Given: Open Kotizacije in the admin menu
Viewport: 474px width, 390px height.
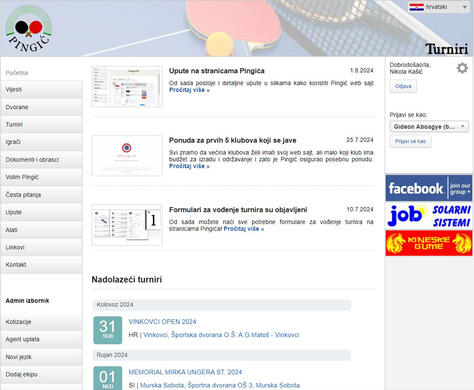Looking at the screenshot, I should point(41,322).
